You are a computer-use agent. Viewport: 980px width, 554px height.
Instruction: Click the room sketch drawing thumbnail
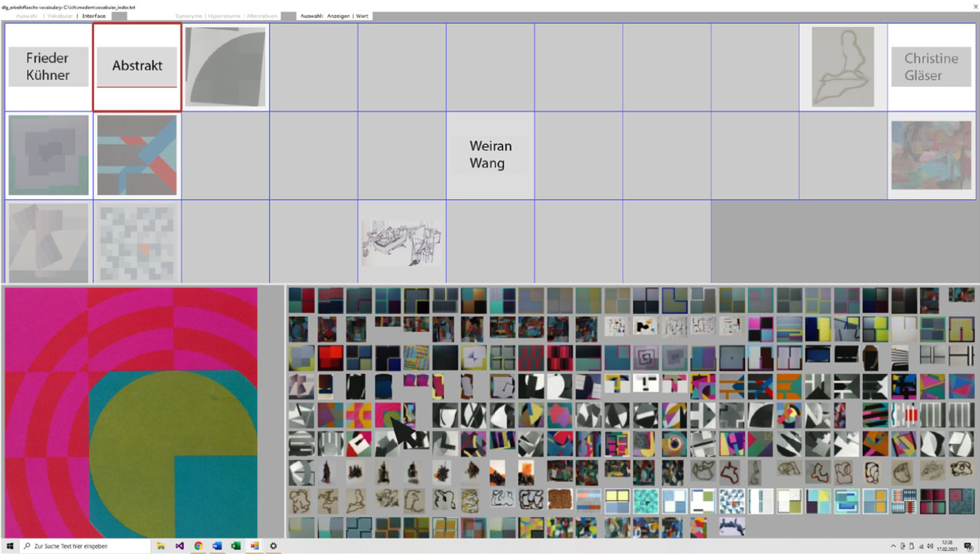[401, 243]
